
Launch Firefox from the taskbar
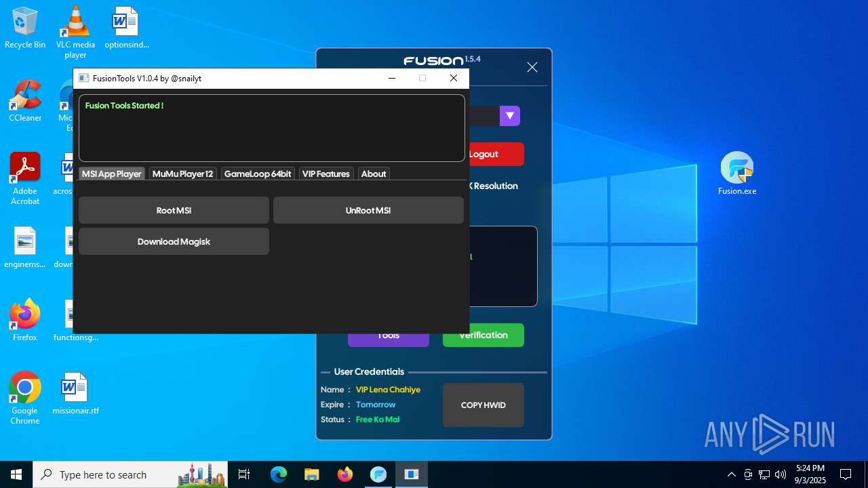pos(345,474)
